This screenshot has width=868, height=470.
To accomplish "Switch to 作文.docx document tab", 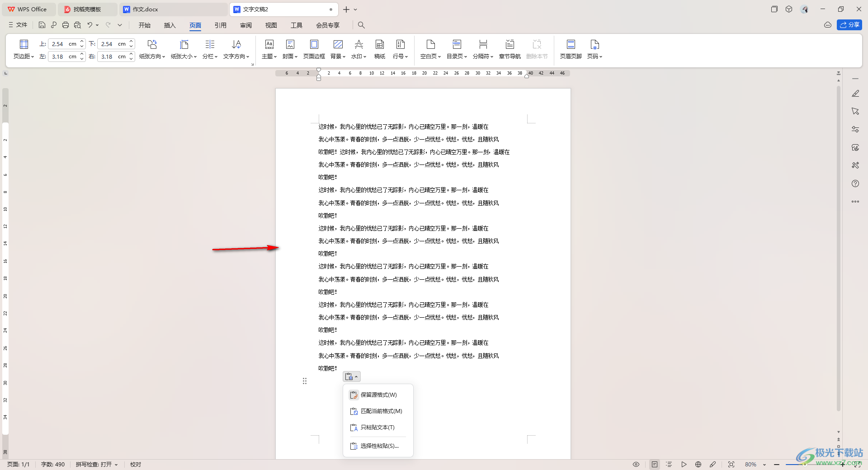I will (174, 9).
